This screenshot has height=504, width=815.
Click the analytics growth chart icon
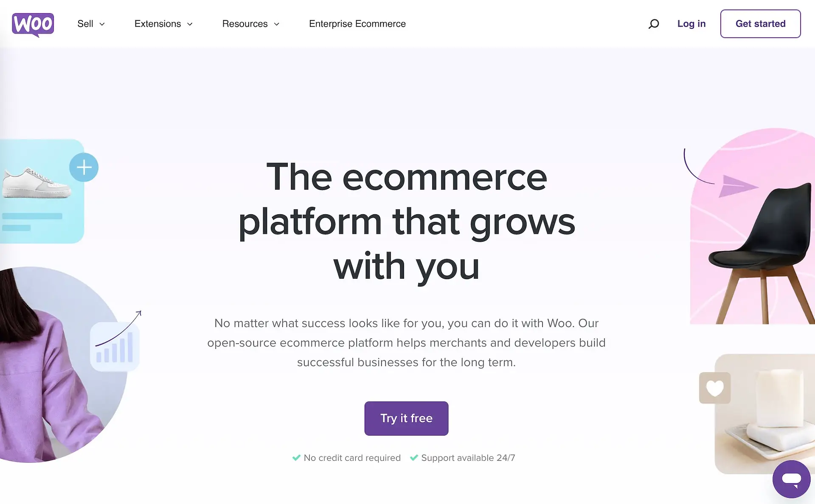tap(114, 345)
